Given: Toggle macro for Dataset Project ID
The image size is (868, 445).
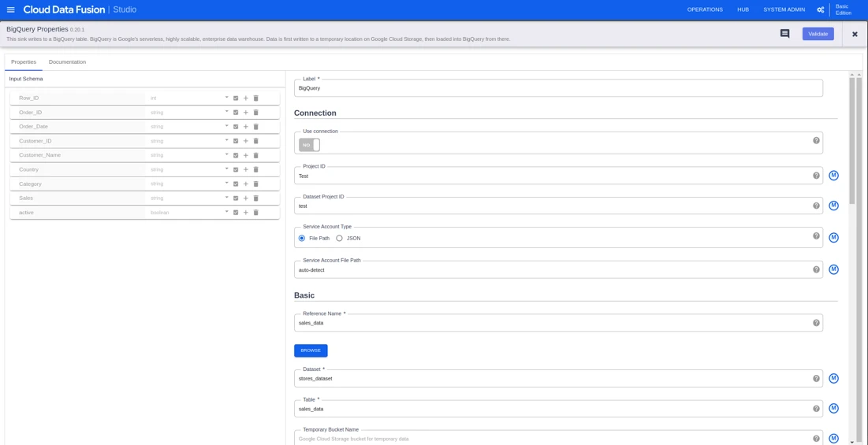Looking at the screenshot, I should [x=833, y=206].
